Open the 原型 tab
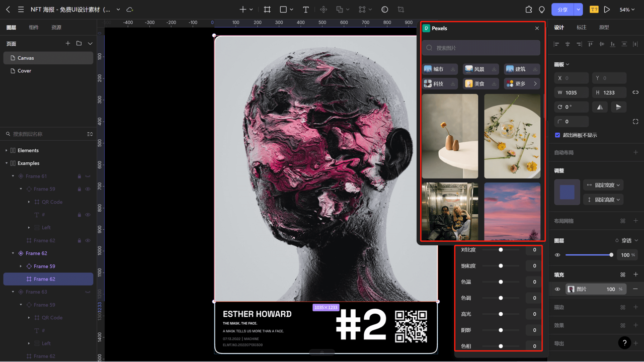 point(604,28)
